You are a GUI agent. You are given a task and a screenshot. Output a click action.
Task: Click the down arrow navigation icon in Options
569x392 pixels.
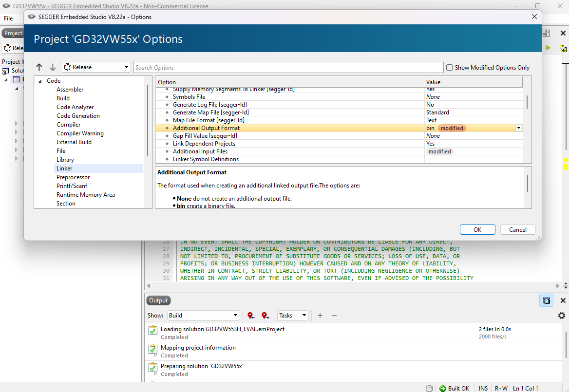click(53, 67)
